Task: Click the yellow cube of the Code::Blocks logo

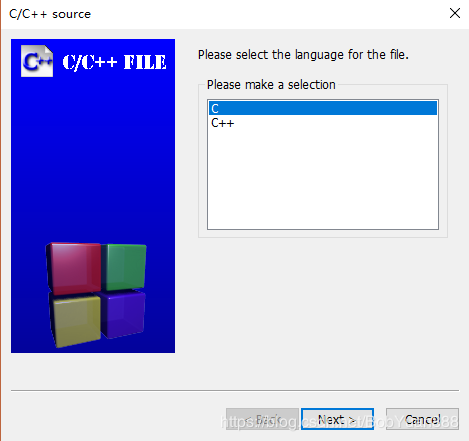Action: (75, 320)
